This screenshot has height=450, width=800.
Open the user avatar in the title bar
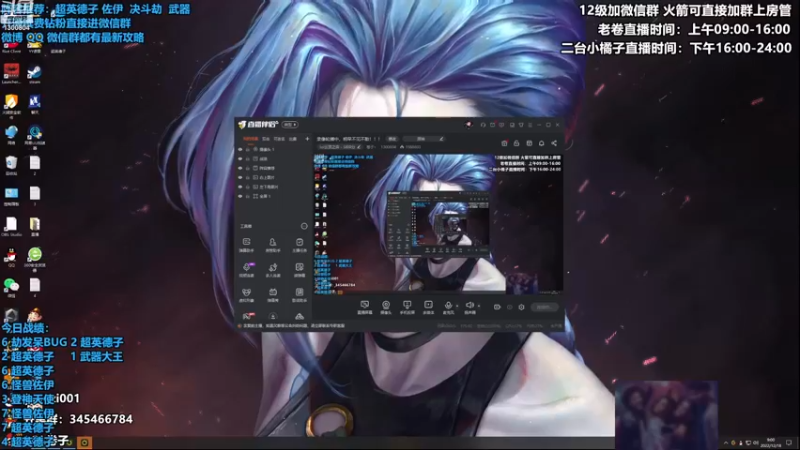(468, 124)
